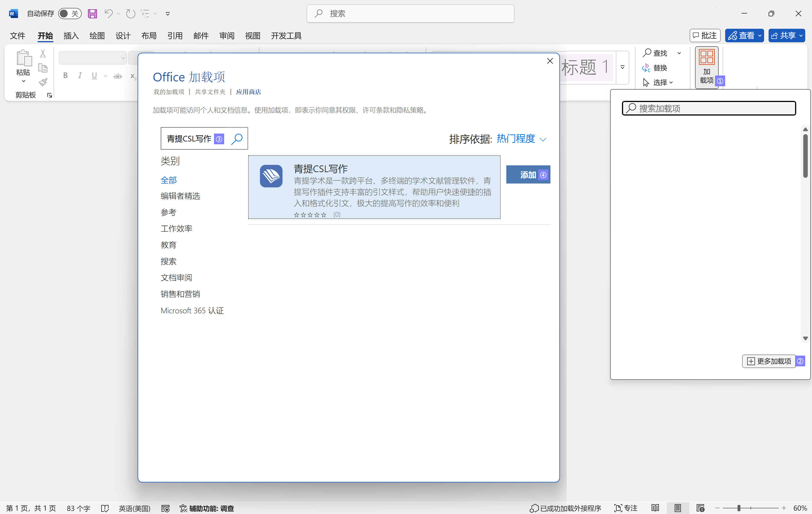This screenshot has width=812, height=514.
Task: Open the Web Layout view icon
Action: point(700,508)
